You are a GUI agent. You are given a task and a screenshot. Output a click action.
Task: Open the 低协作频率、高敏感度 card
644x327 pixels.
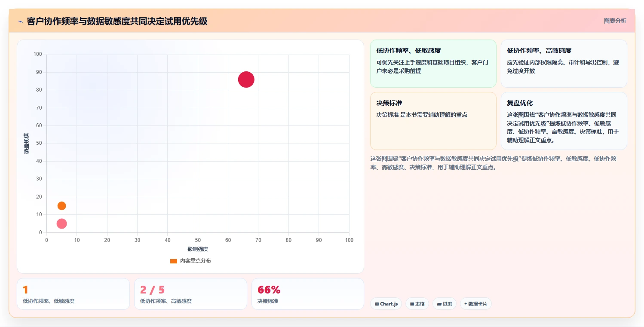click(x=564, y=64)
